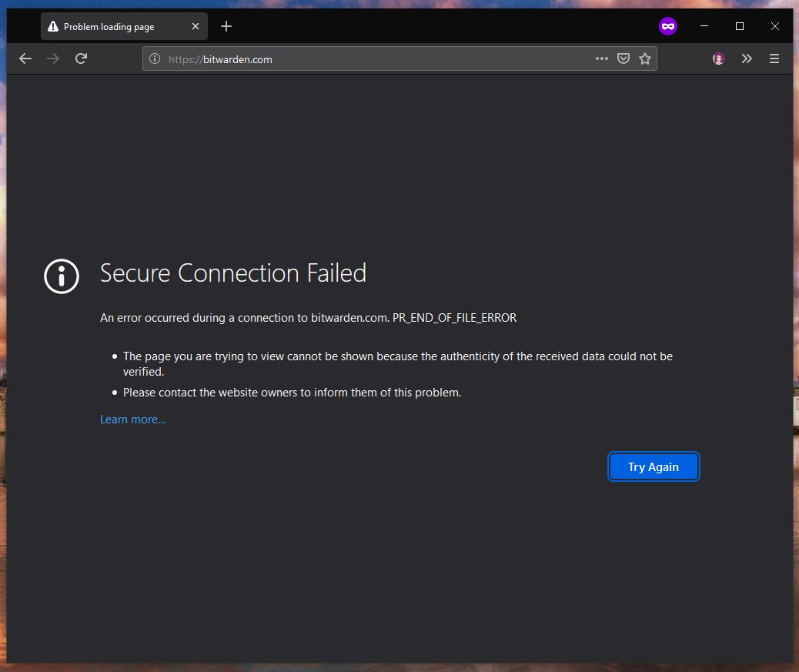
Task: Click the profile avatar in the toolbar
Action: click(x=717, y=59)
